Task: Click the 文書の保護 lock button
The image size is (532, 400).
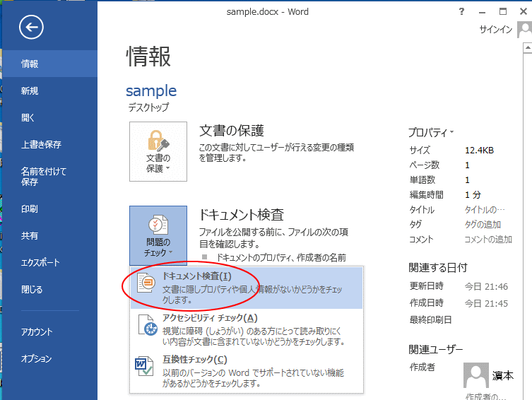Action: (158, 151)
